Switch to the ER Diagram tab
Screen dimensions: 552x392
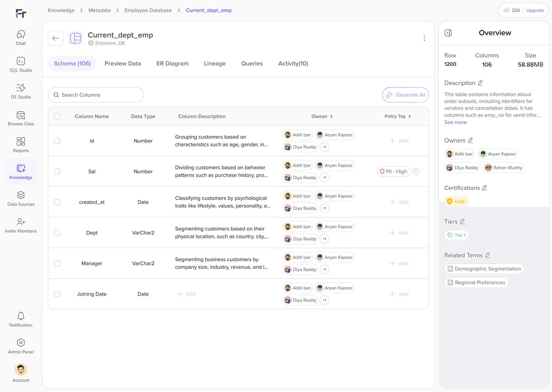click(x=172, y=64)
